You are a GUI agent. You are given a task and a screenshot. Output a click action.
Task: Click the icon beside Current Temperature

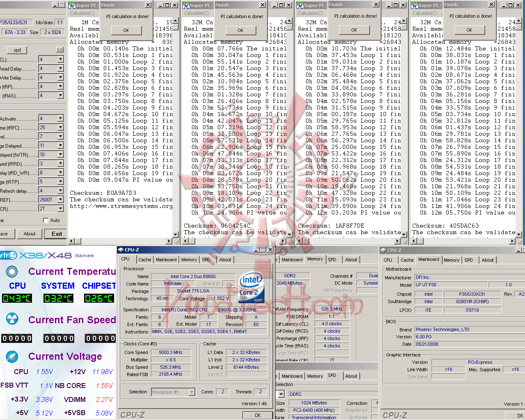pyautogui.click(x=12, y=272)
